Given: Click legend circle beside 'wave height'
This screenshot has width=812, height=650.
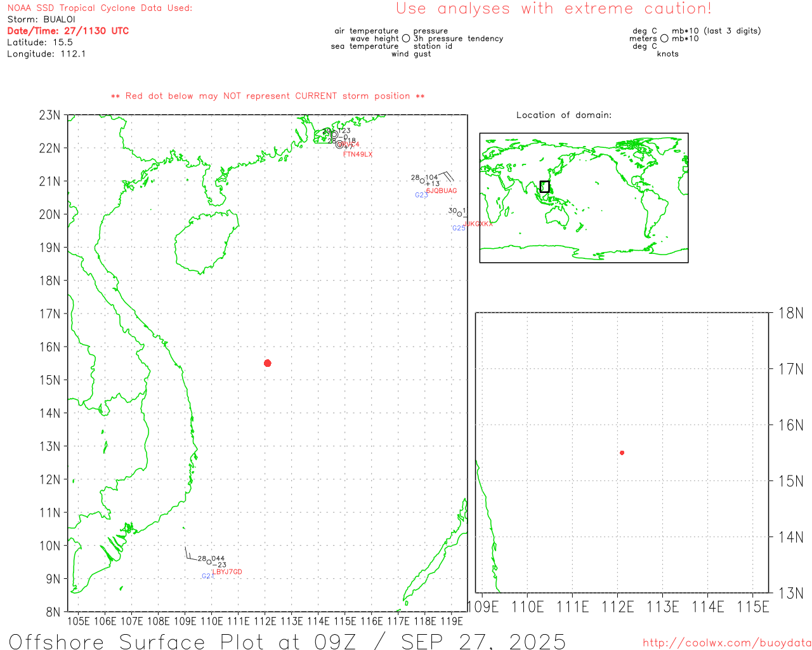Looking at the screenshot, I should 406,39.
